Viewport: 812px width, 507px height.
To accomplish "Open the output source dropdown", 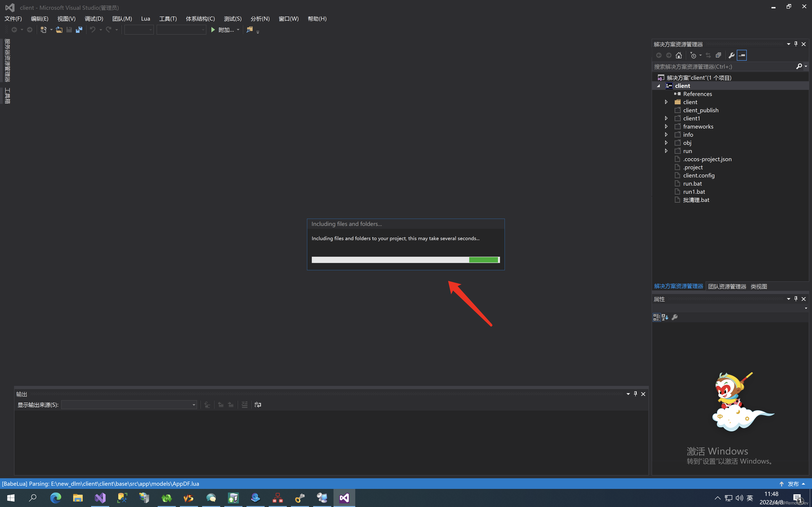I will point(194,405).
